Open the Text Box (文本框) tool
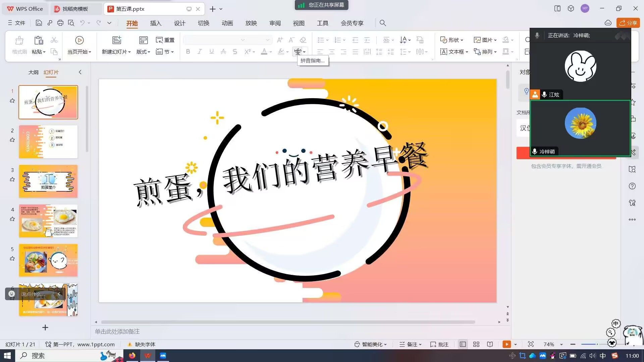The height and width of the screenshot is (362, 644). [x=453, y=52]
